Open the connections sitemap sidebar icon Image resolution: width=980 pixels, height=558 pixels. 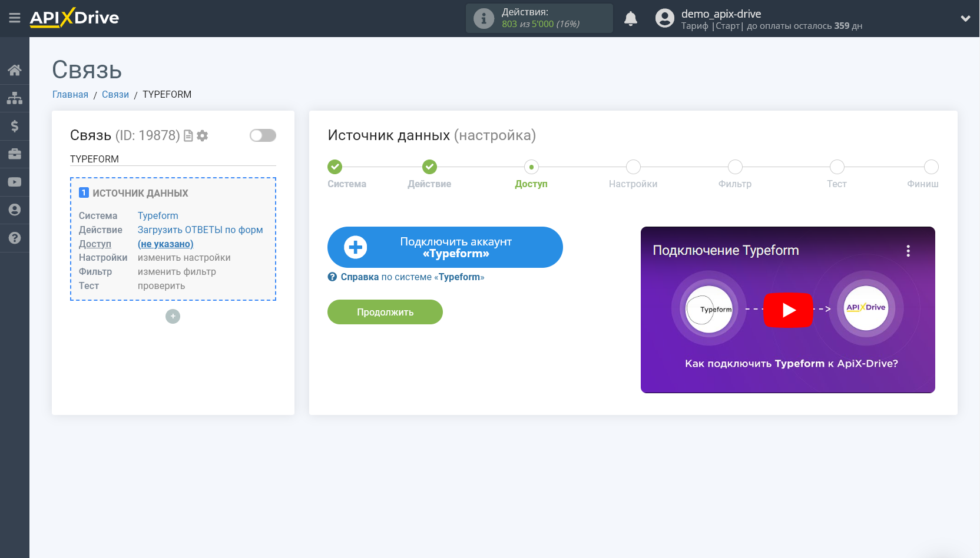tap(15, 98)
